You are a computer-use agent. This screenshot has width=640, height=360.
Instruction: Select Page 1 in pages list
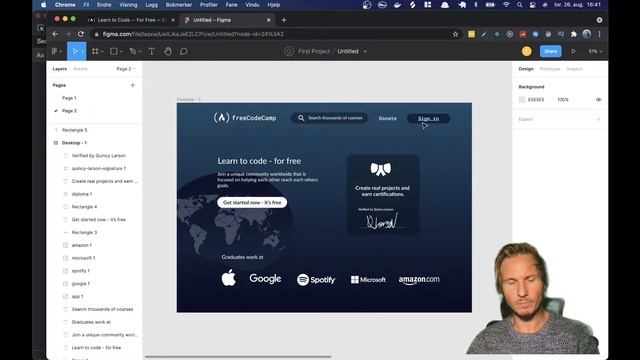[x=69, y=98]
